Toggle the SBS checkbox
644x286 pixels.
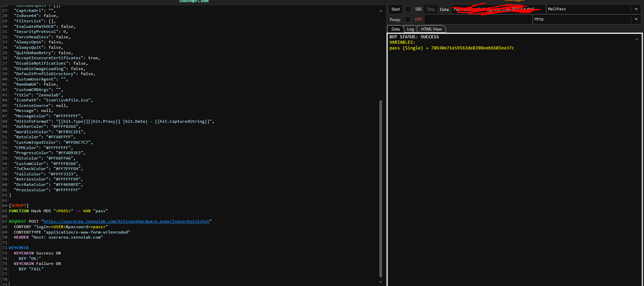409,10
